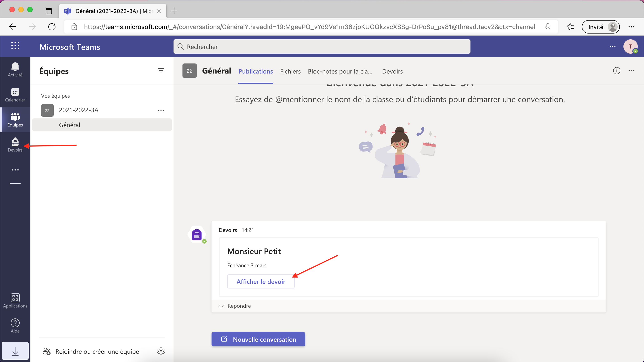Click the Vos équipes label
The width and height of the screenshot is (644, 362).
55,96
